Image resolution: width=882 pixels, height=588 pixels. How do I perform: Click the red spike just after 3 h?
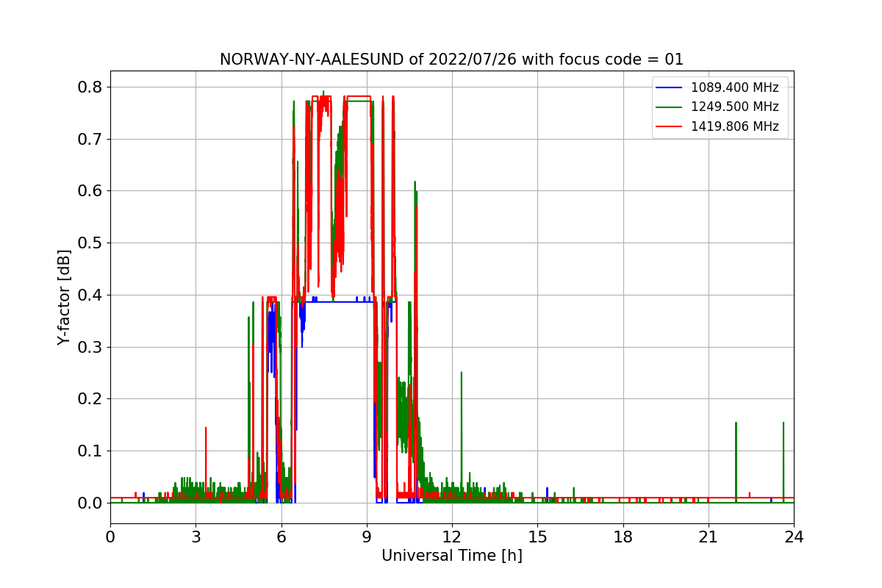point(206,462)
